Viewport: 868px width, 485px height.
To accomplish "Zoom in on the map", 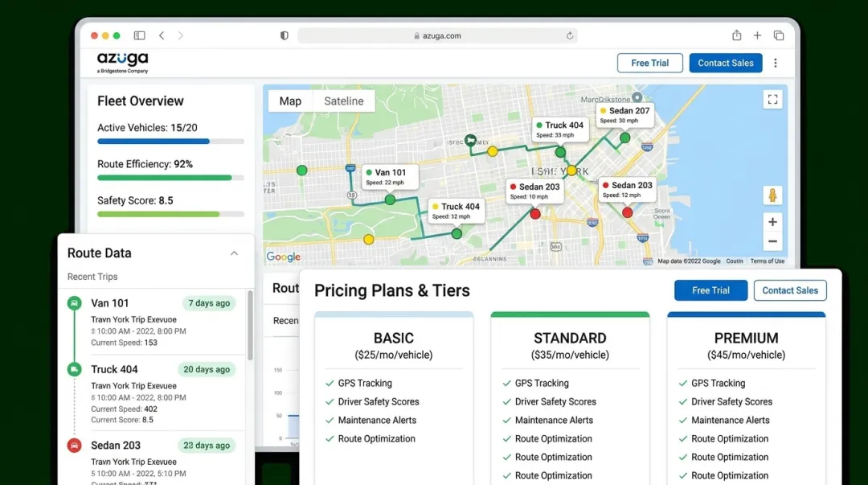I will click(772, 222).
